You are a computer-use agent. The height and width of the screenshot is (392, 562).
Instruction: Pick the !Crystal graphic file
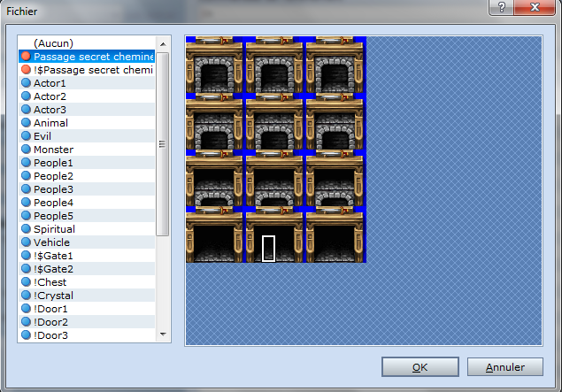coord(87,296)
